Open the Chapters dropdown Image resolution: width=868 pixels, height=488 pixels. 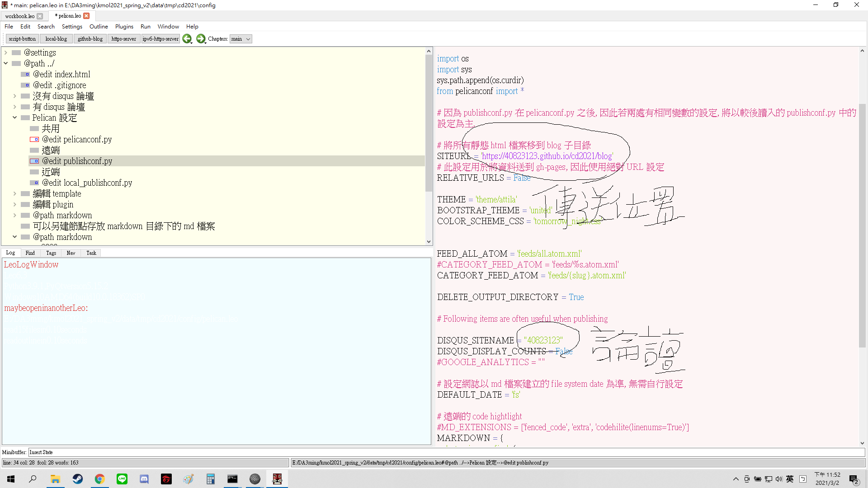tap(241, 39)
